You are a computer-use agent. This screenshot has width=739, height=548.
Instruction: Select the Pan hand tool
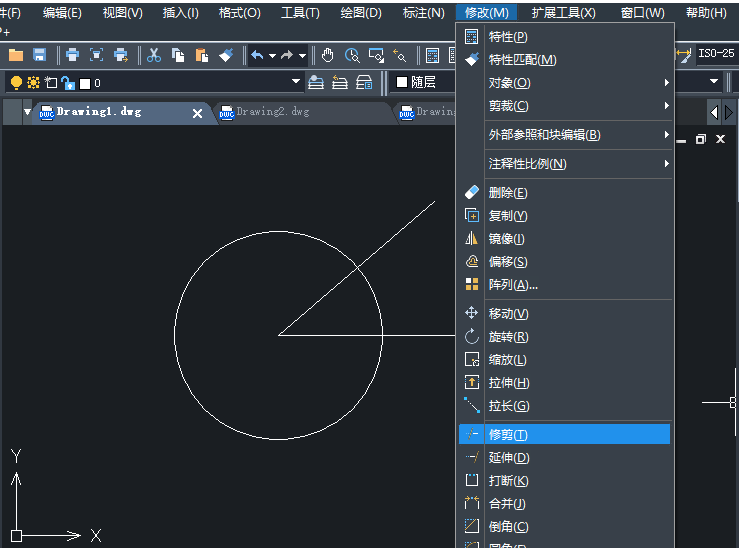pyautogui.click(x=328, y=55)
